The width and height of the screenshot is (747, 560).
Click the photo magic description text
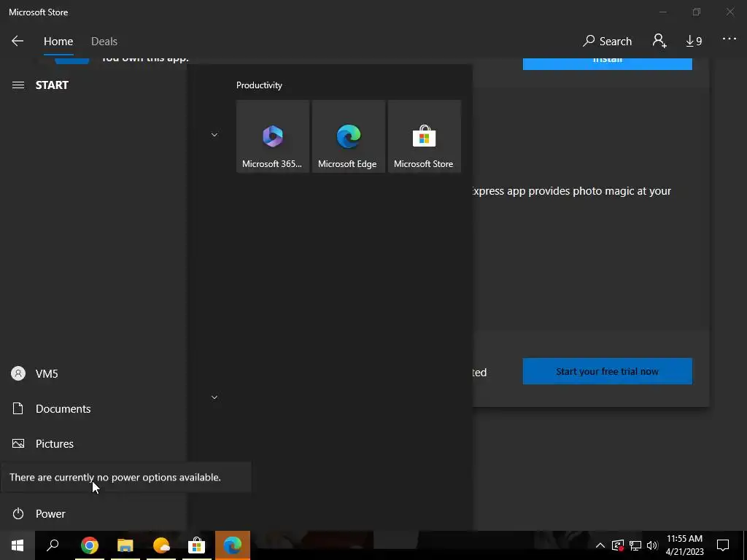(x=570, y=191)
